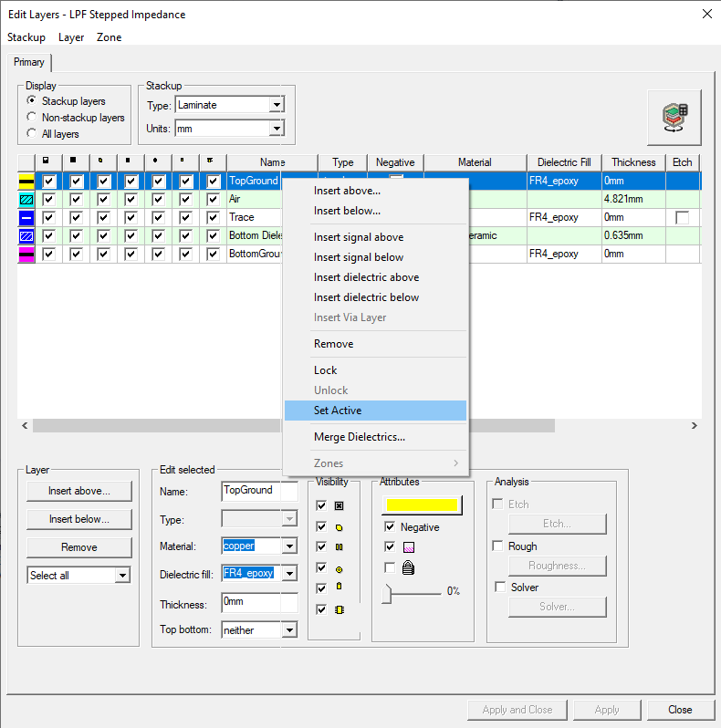Click the horizontal scrollbar thumb
The width and height of the screenshot is (721, 728).
(294, 425)
